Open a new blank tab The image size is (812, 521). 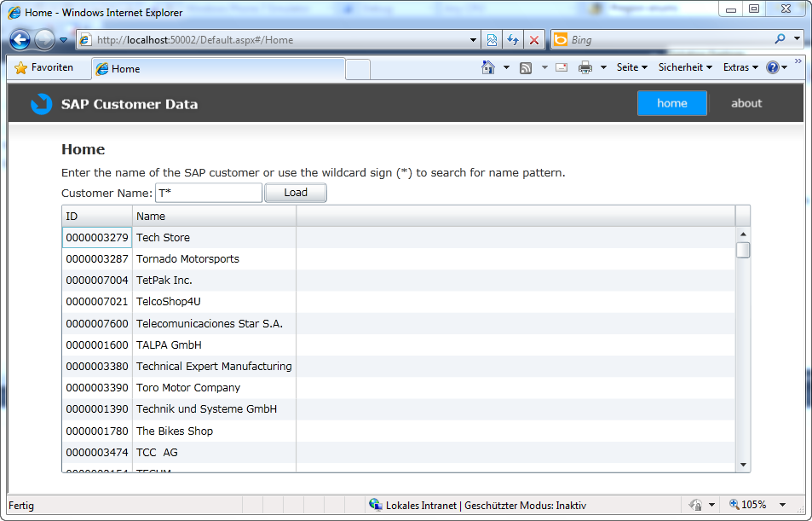click(358, 69)
